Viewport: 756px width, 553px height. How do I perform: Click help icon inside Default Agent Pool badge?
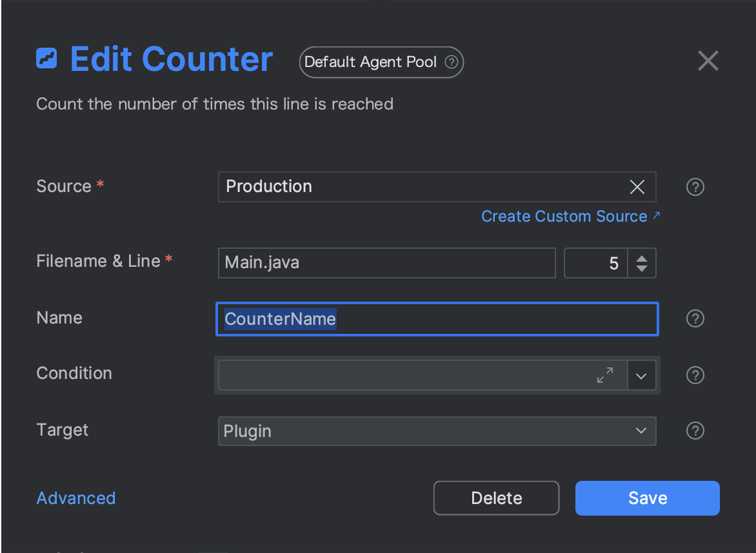pyautogui.click(x=452, y=63)
